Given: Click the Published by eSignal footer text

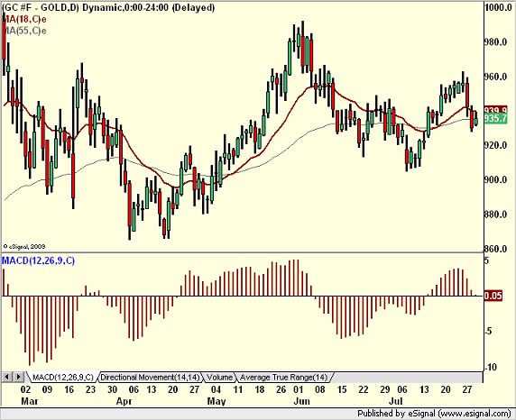Looking at the screenshot, I should [x=434, y=414].
